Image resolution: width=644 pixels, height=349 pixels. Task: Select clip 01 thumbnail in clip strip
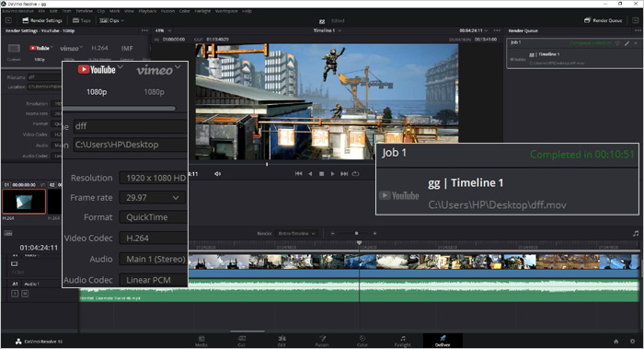(24, 202)
